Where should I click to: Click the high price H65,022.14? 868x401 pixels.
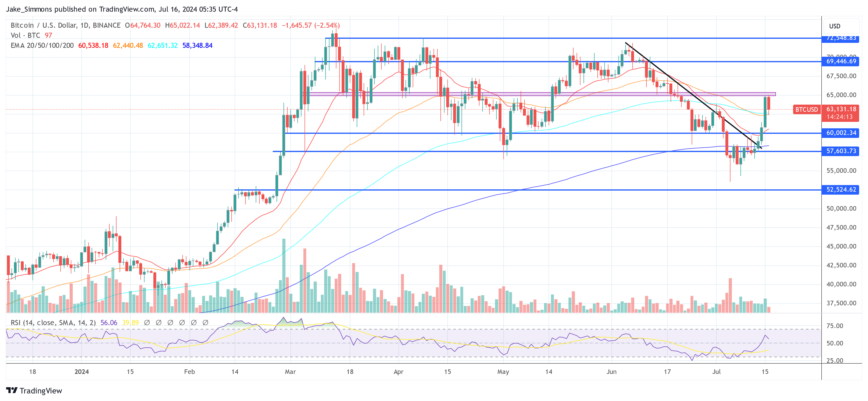(183, 25)
